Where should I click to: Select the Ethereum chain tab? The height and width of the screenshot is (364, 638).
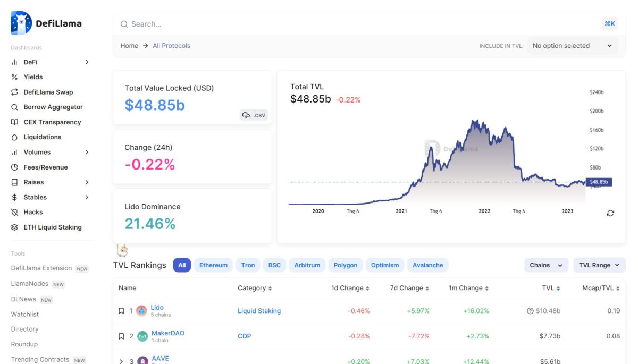coord(213,265)
